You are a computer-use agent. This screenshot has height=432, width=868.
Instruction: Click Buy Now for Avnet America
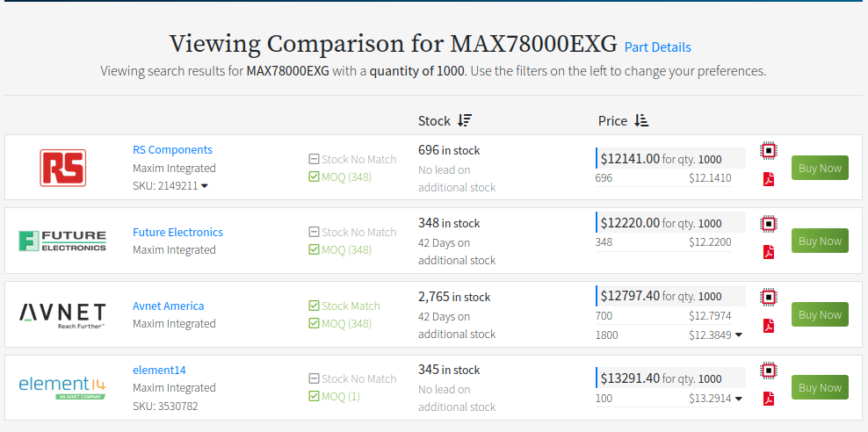820,314
